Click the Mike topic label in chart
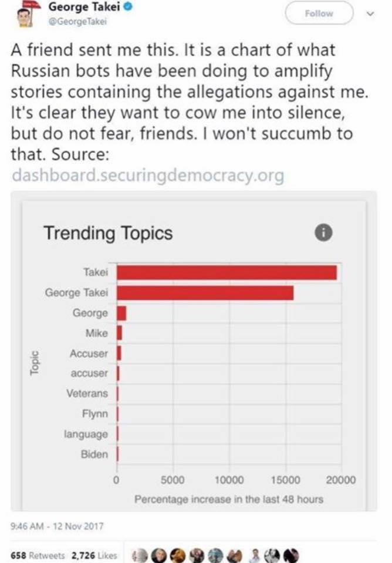The image size is (392, 563). 97,333
